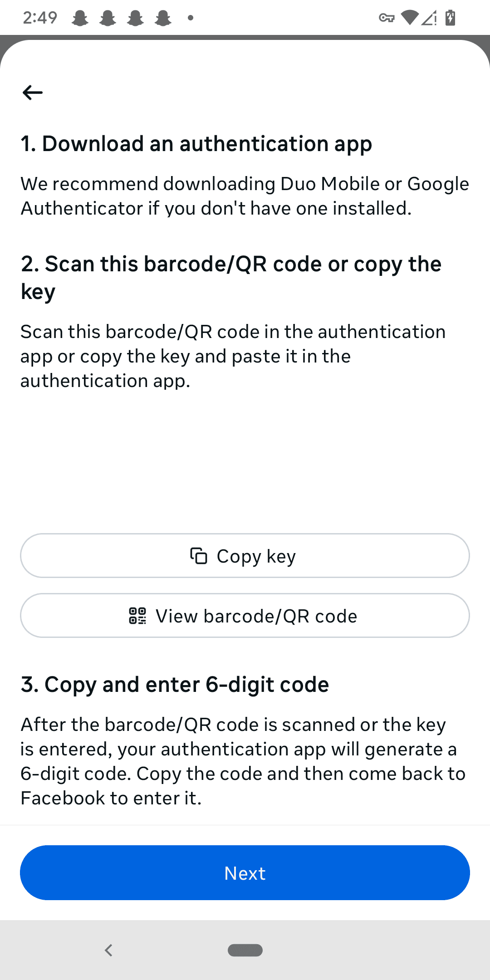Tap the QR code icon on View barcode button
Viewport: 490px width, 980px height.
pos(137,616)
